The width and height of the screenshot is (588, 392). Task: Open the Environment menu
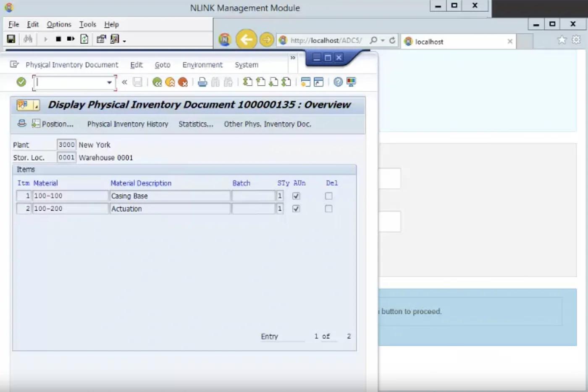tap(202, 65)
